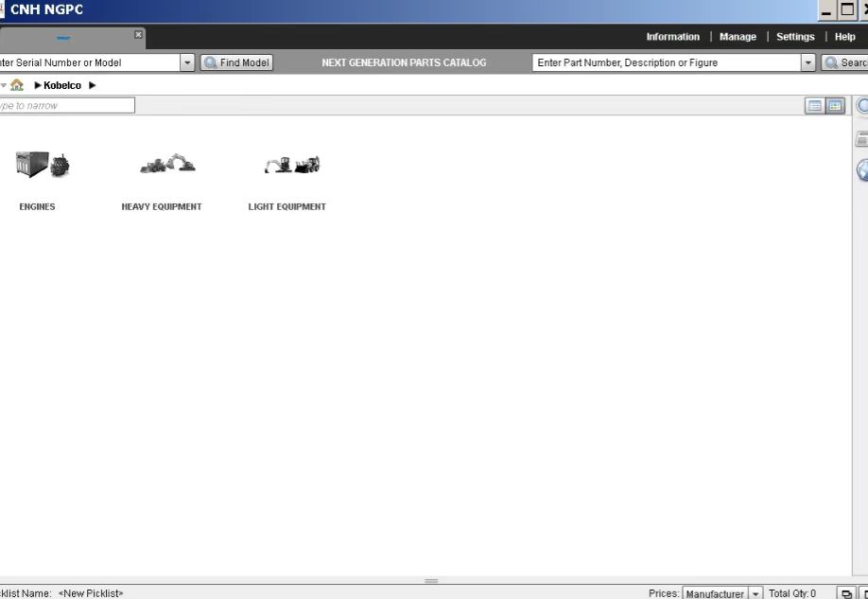Screen dimensions: 868x599
Task: Click the Kobelco breadcrumb link
Action: coord(62,85)
